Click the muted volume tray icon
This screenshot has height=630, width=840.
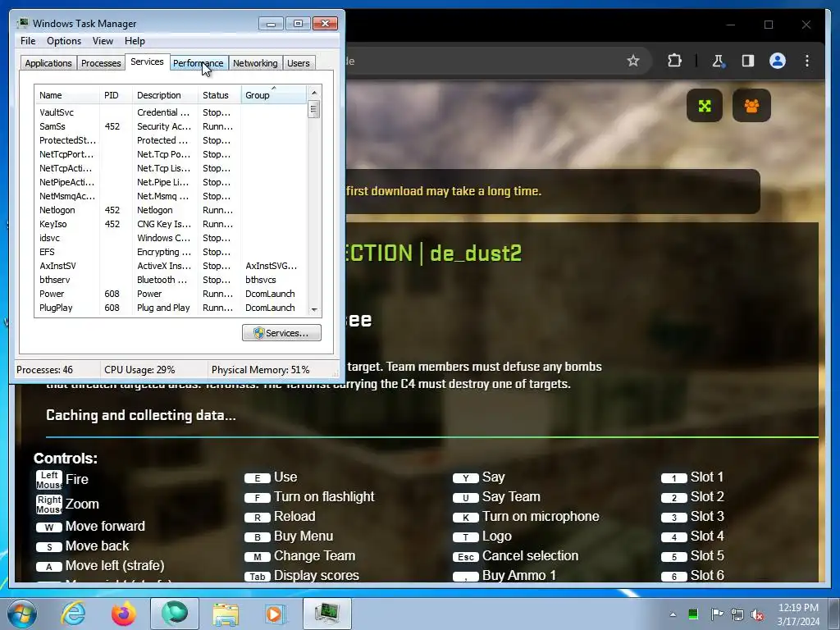tap(757, 614)
